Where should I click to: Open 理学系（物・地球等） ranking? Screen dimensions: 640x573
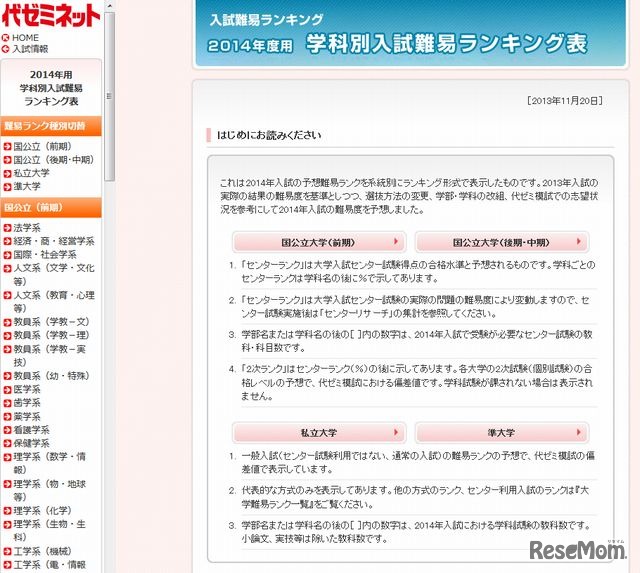[50, 490]
